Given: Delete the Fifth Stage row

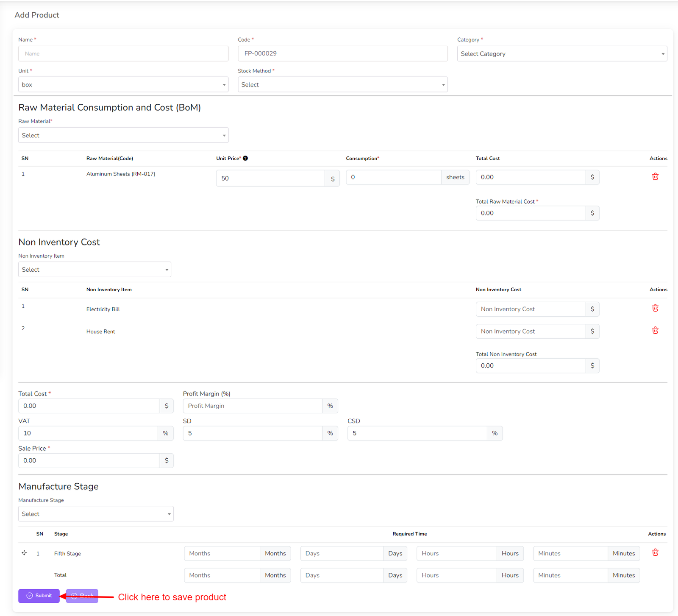Looking at the screenshot, I should coord(655,552).
